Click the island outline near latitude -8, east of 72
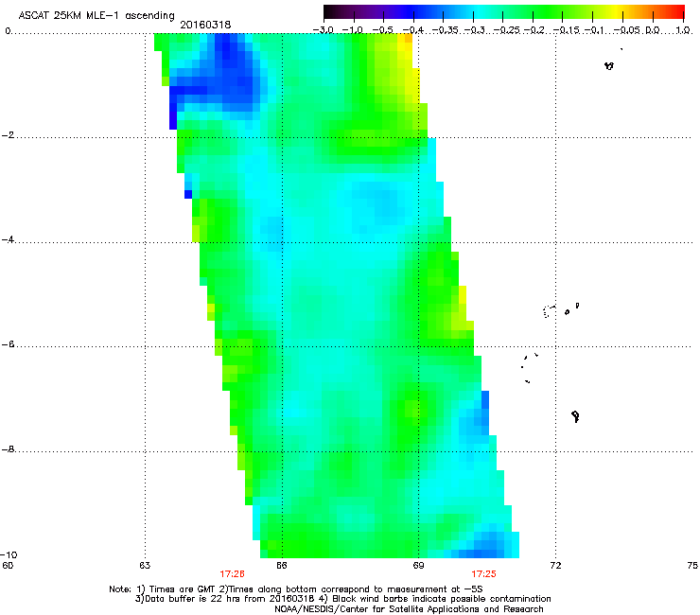700x615 pixels. [575, 416]
